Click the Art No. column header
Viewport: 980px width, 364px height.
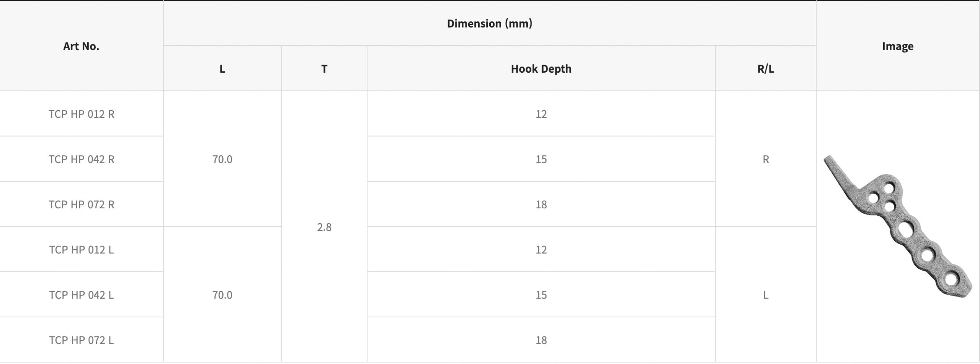[x=81, y=46]
